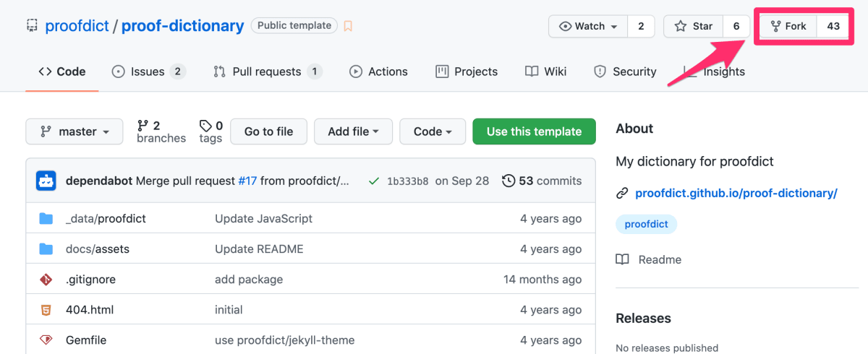This screenshot has height=354, width=868.
Task: Open the _data/proofdict folder
Action: click(x=106, y=218)
